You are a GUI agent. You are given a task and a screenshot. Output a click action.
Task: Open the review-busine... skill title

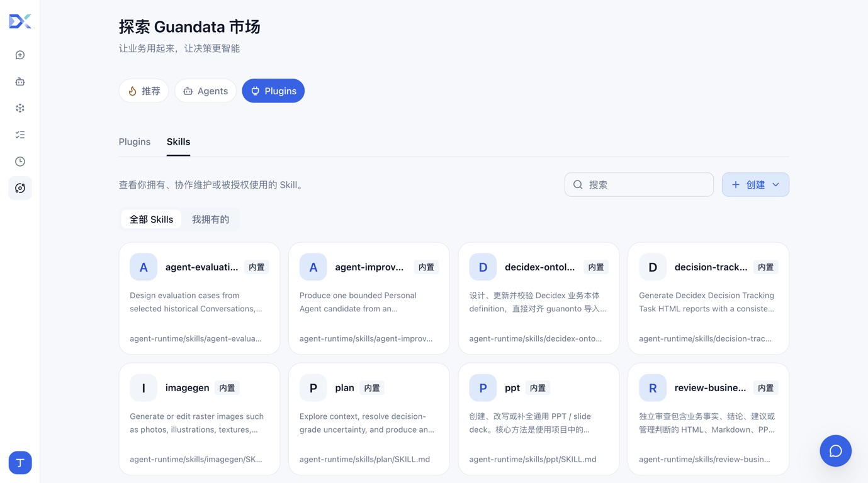point(710,388)
